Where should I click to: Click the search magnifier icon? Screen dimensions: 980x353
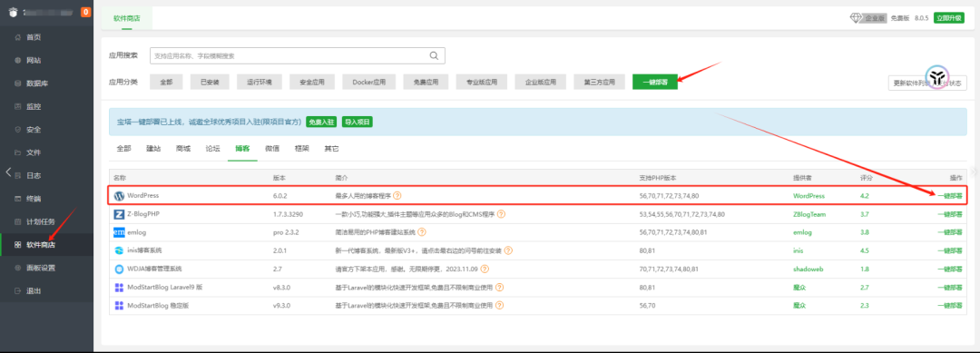click(x=434, y=55)
